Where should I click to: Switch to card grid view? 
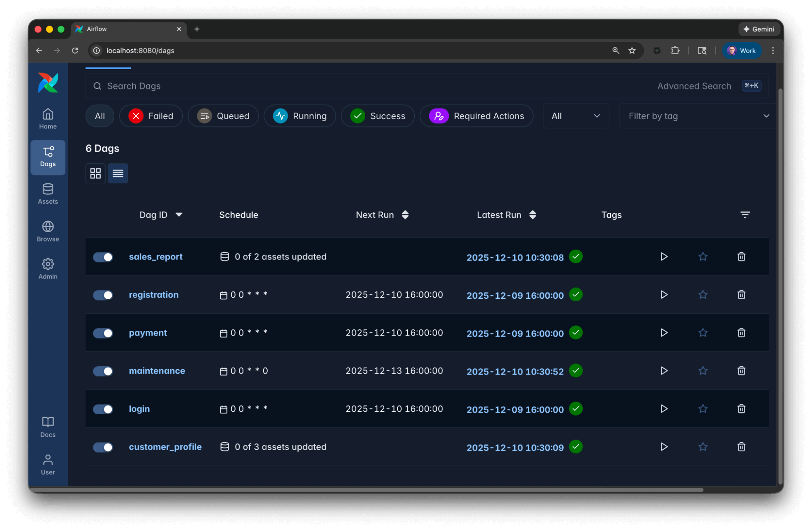pyautogui.click(x=95, y=174)
